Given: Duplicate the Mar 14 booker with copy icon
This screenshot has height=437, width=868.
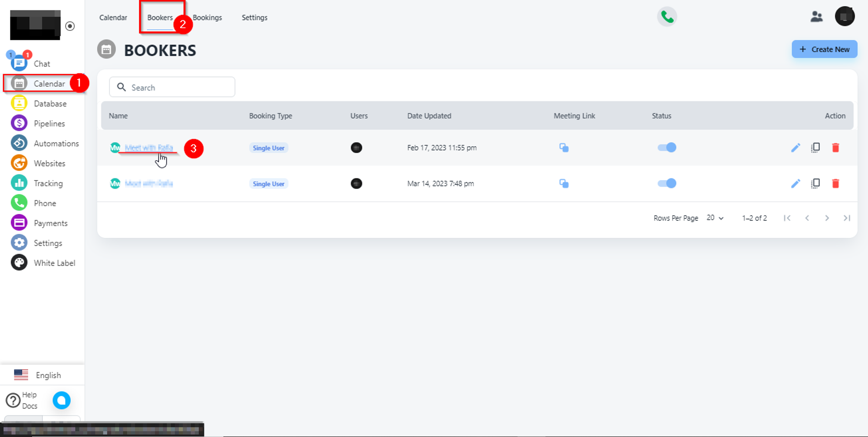Looking at the screenshot, I should (x=815, y=184).
